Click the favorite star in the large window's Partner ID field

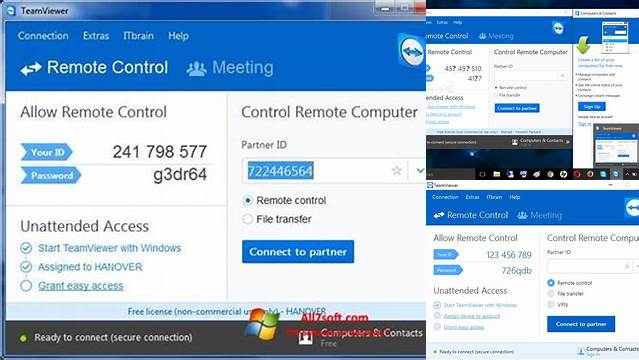click(x=397, y=170)
